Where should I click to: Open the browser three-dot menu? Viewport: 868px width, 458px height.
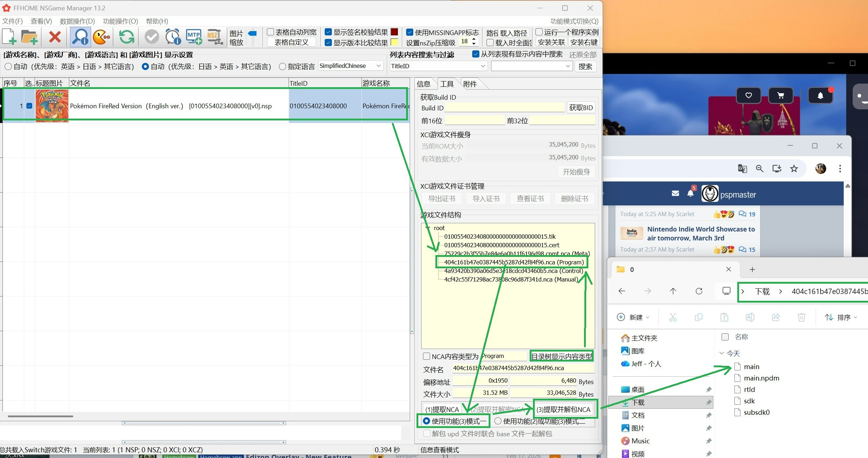click(840, 169)
